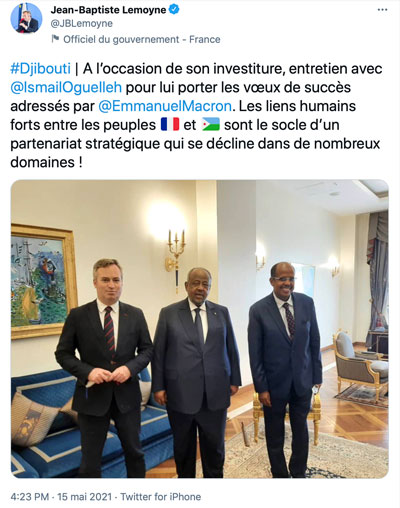Open the three-dot more options menu
Viewport: 400px width, 508px height.
point(382,10)
